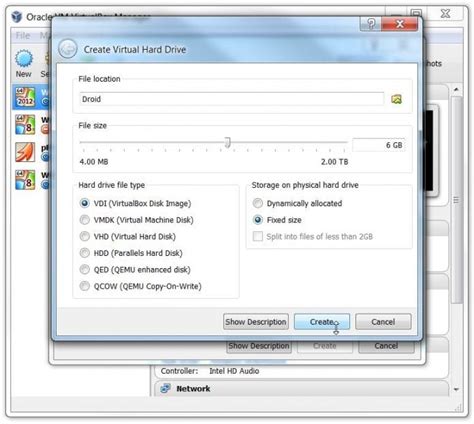Screen dimensions: 474x424
Task: Click the file size slider handle
Action: [x=227, y=142]
